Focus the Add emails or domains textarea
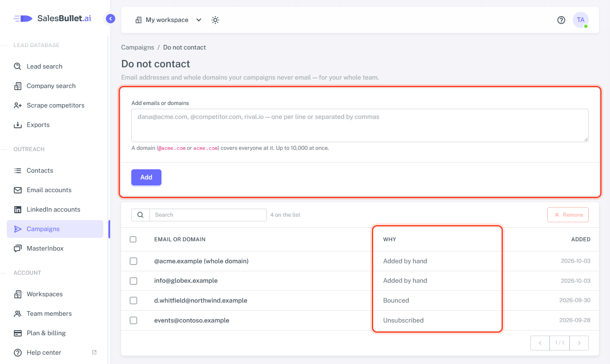Screen dimensions: 610x364 pyautogui.click(x=360, y=126)
